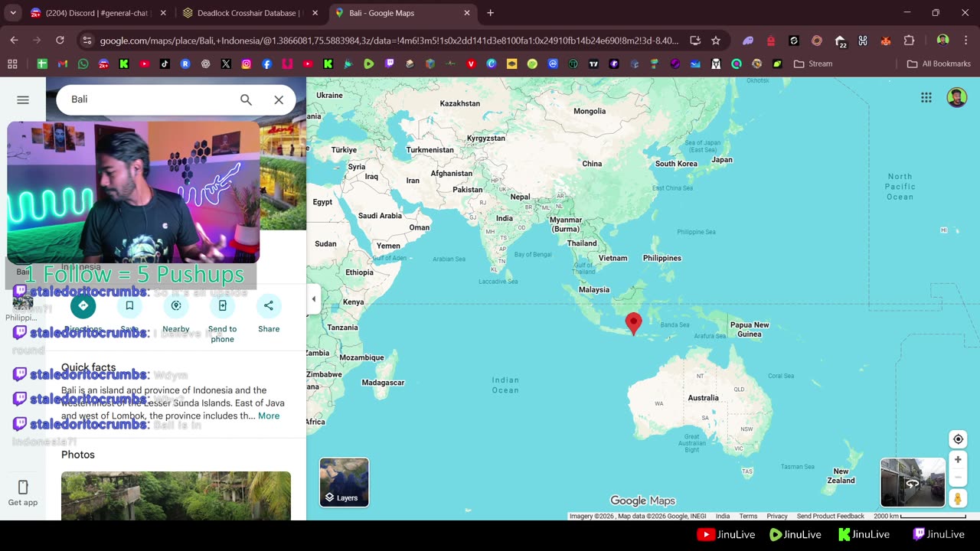Reload the Google Maps page
980x551 pixels.
60,40
